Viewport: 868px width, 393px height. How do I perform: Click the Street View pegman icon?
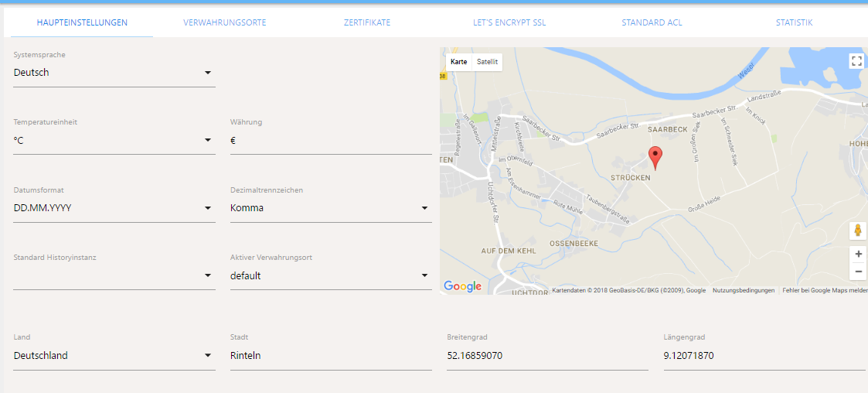tap(857, 231)
